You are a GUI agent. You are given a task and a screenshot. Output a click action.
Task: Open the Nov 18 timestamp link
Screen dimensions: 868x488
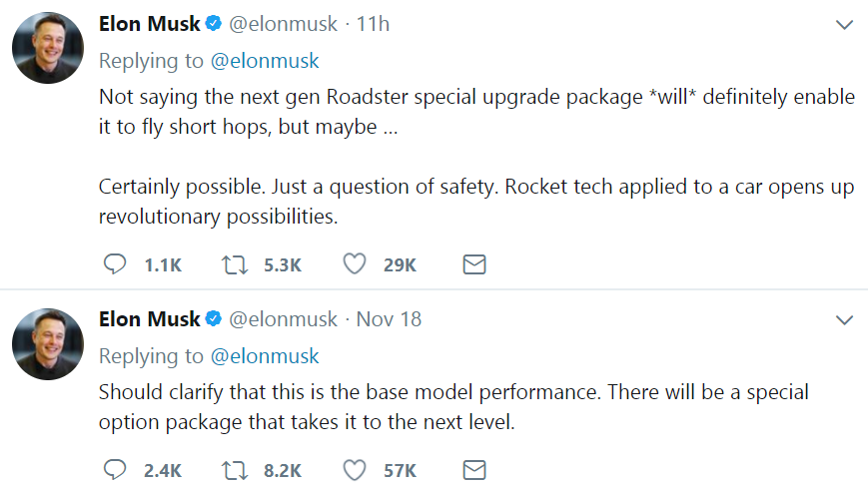point(389,319)
